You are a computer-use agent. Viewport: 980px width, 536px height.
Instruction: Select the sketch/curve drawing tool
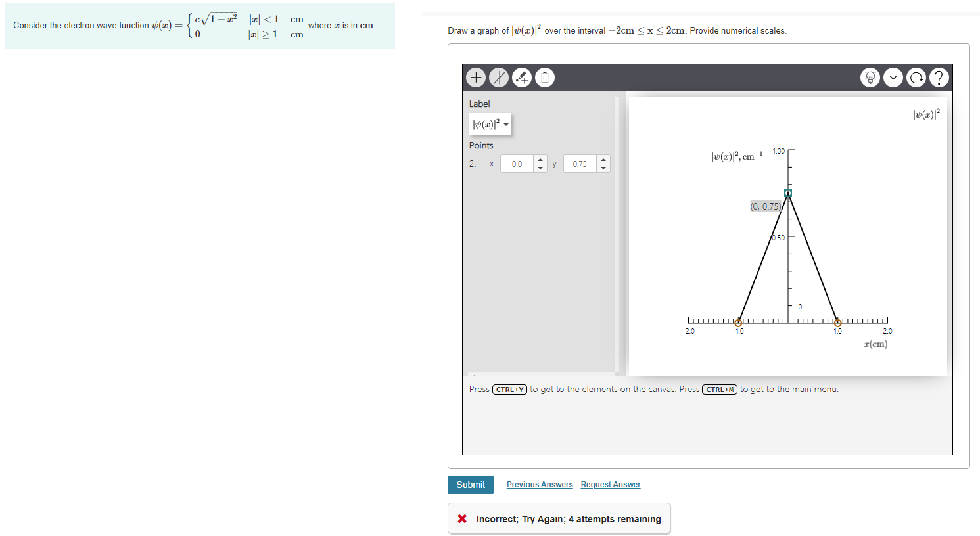[521, 77]
